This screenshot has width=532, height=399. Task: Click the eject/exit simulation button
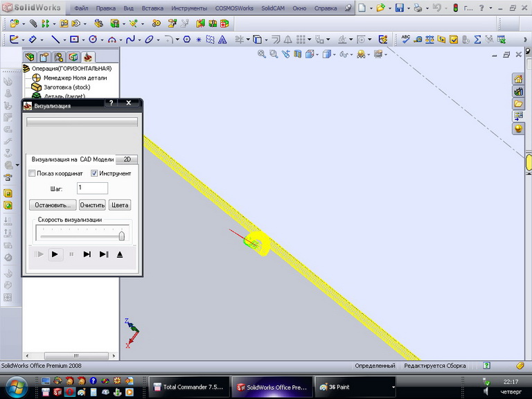pyautogui.click(x=120, y=254)
